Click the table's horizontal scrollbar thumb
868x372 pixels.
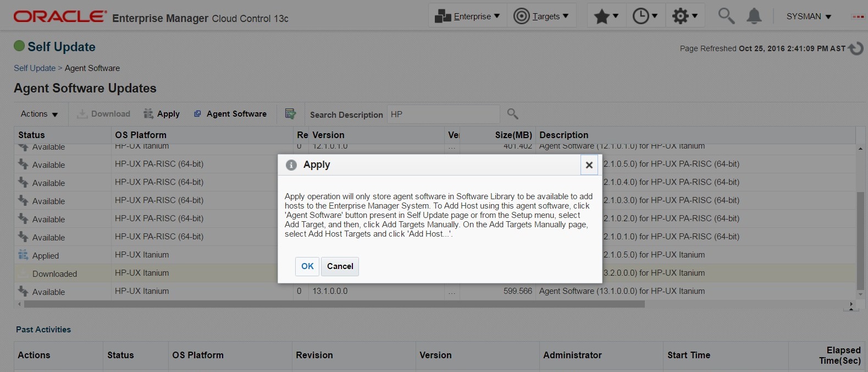click(334, 304)
